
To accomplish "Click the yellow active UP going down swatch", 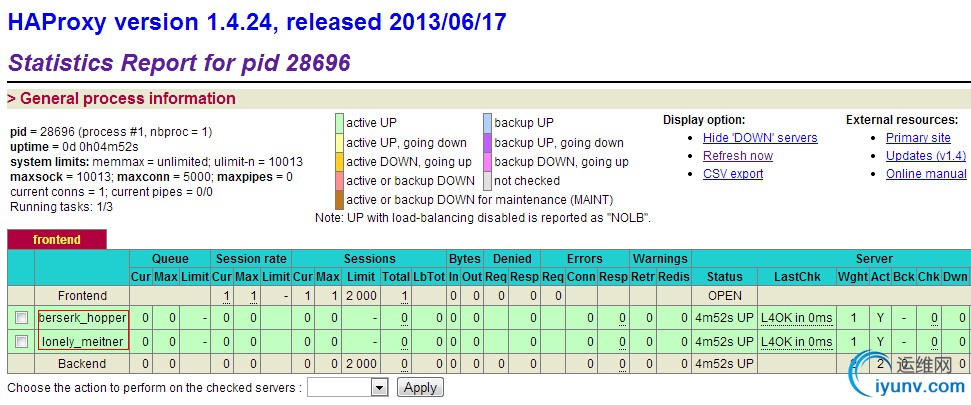I will click(x=339, y=142).
